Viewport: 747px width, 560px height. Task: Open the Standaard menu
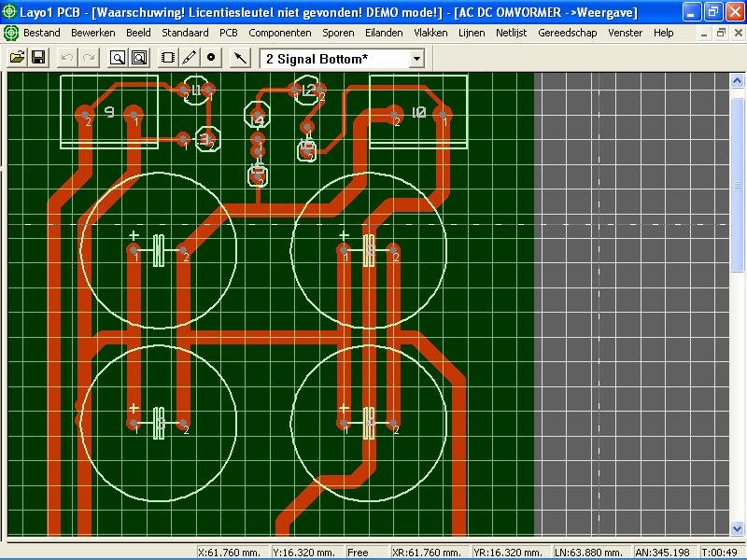[x=185, y=33]
